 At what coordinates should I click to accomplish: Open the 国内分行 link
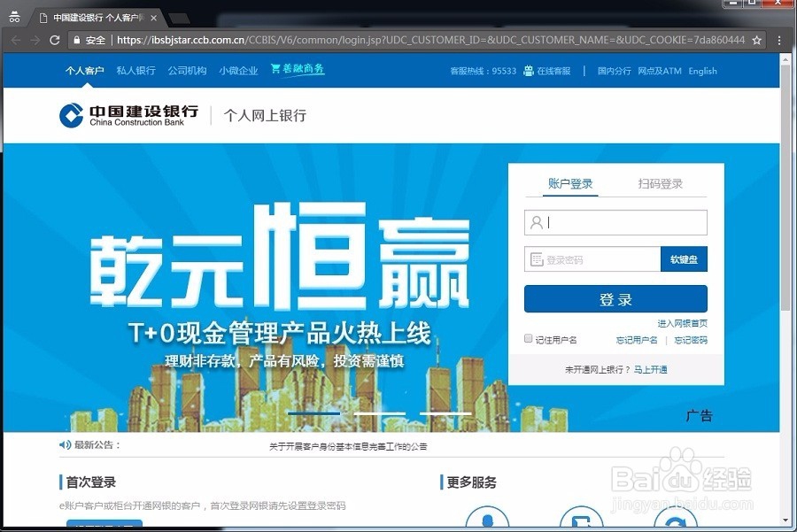(x=614, y=71)
